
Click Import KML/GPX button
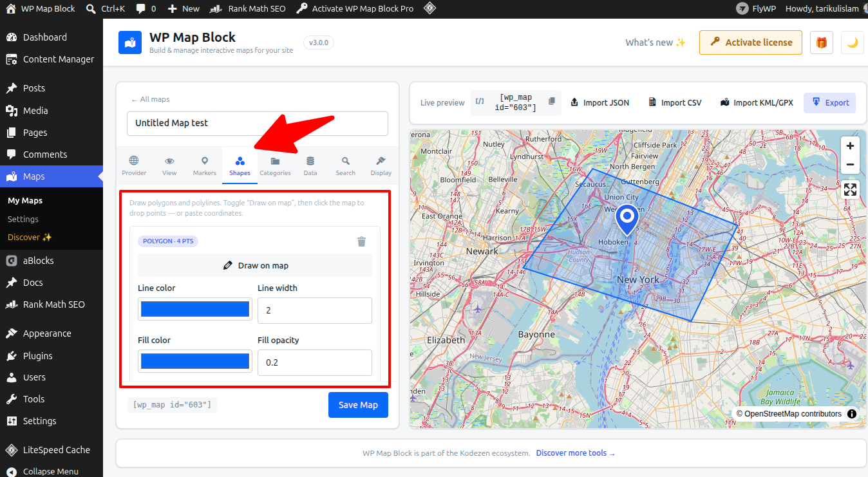point(757,102)
